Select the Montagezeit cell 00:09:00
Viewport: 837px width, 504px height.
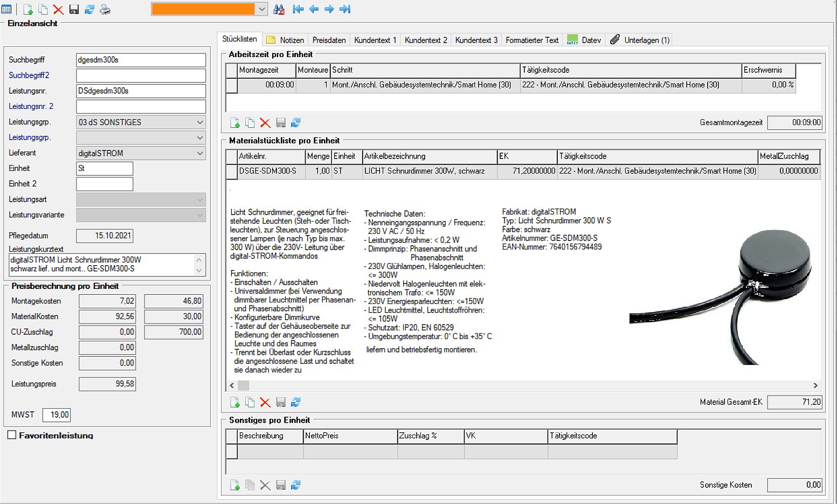coord(267,85)
